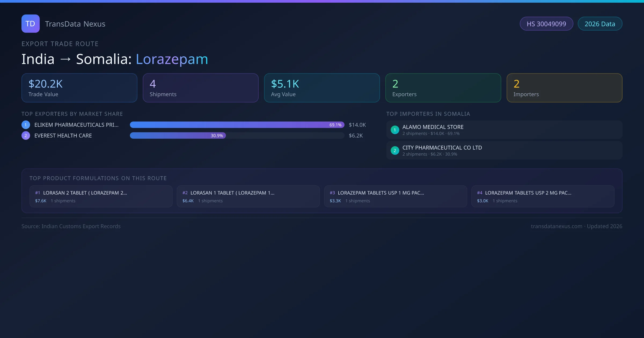The width and height of the screenshot is (644, 338).
Task: Click green rank 2 badge for City Pharmaceutical
Action: [395, 150]
